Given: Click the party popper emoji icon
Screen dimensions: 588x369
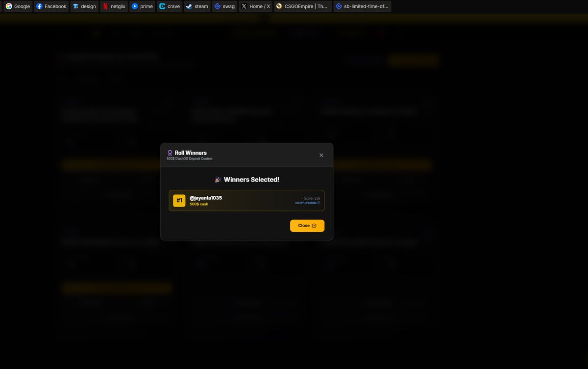Looking at the screenshot, I should point(218,180).
